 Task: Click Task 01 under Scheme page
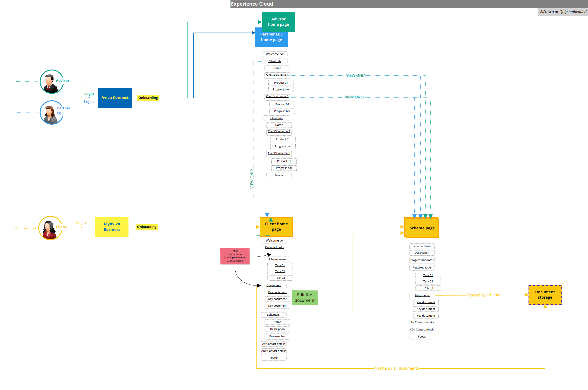point(428,275)
